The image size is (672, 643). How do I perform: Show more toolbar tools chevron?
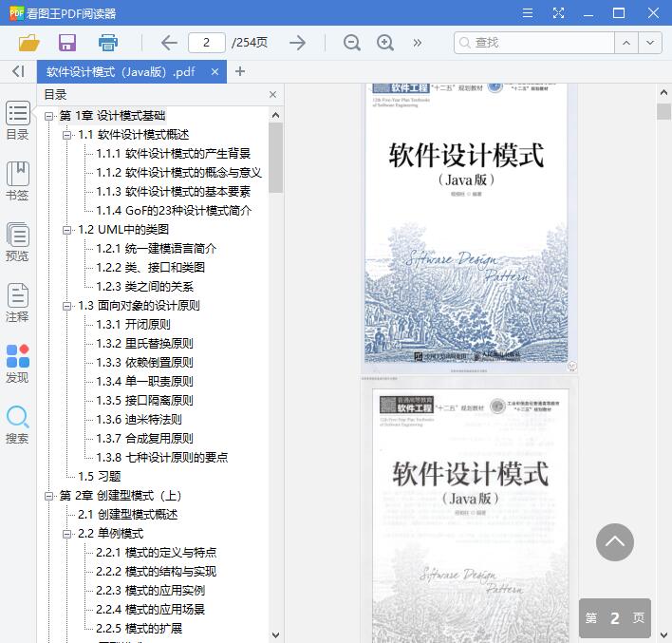point(418,43)
